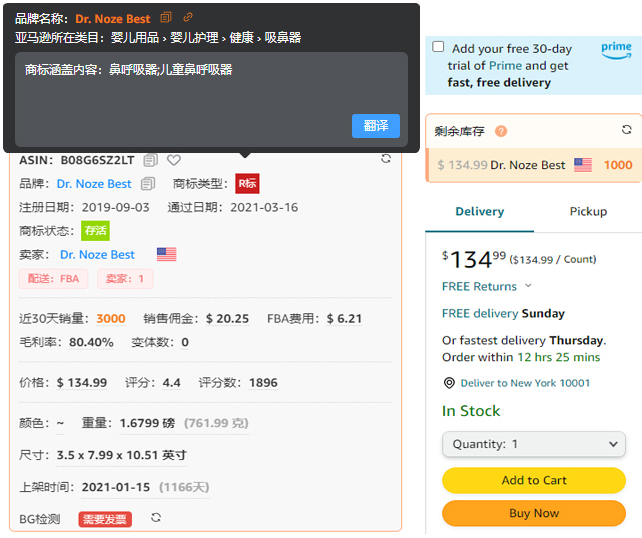Switch to the Pickup tab
Image resolution: width=642 pixels, height=538 pixels.
588,212
